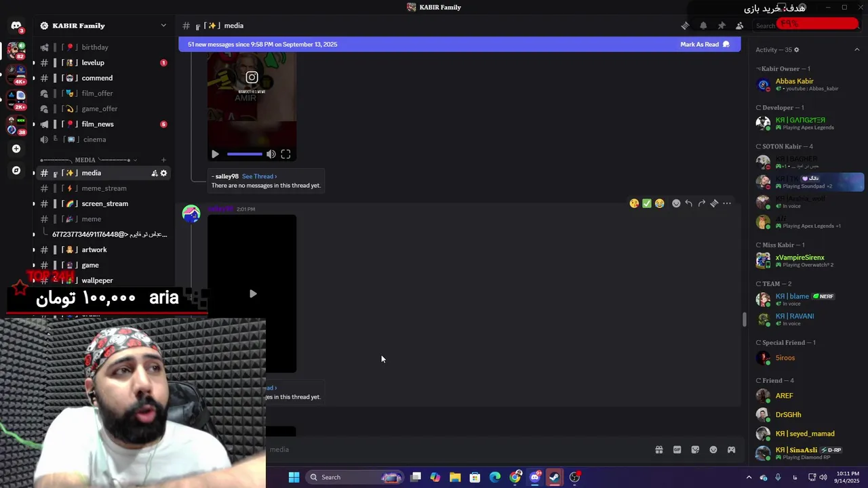Open game_offer channel
Image resolution: width=868 pixels, height=488 pixels.
pyautogui.click(x=103, y=108)
